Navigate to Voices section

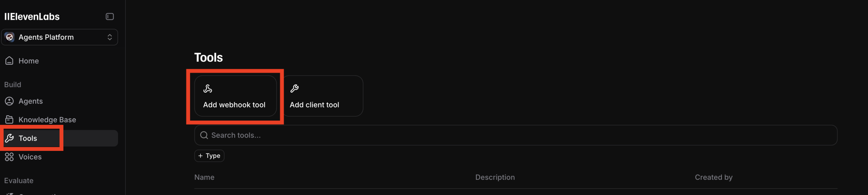tap(30, 157)
